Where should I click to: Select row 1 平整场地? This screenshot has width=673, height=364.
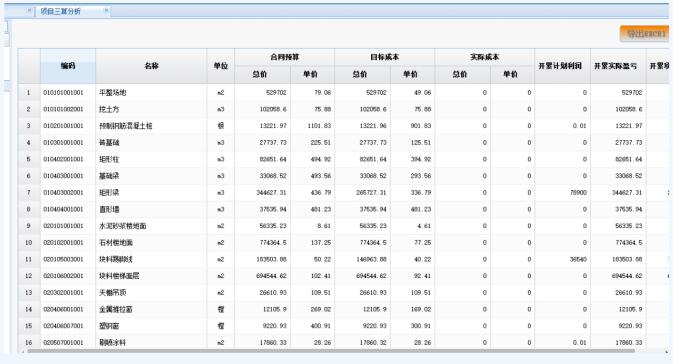coord(343,92)
